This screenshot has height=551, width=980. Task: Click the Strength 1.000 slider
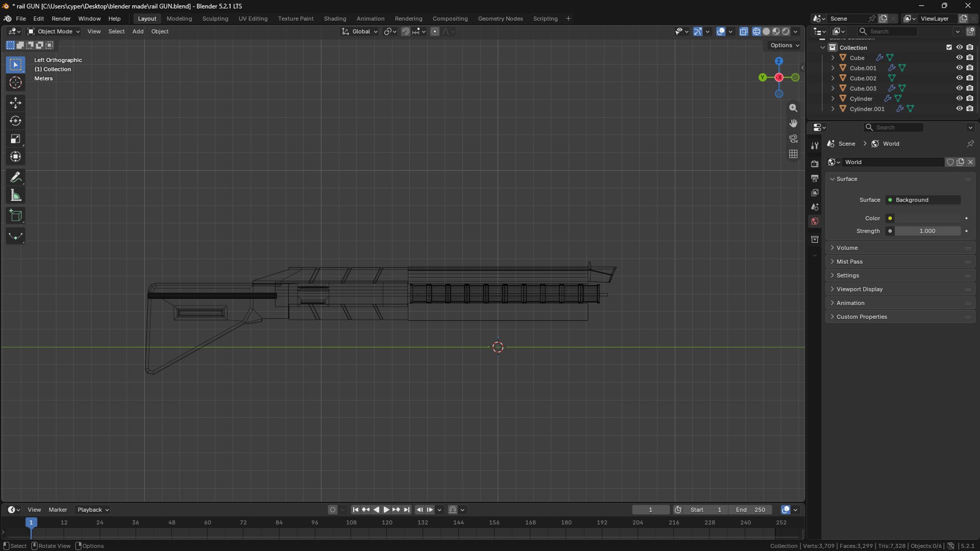point(927,231)
